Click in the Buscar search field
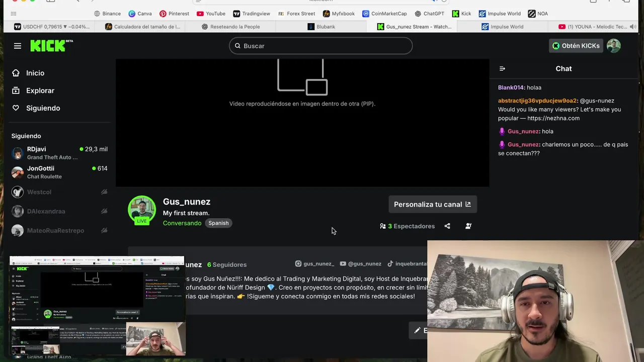Viewport: 644px width, 362px height. click(321, 46)
